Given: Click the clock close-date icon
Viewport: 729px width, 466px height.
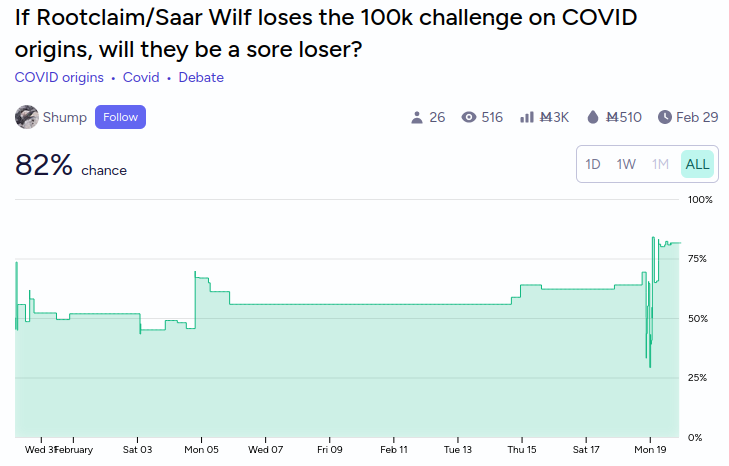Looking at the screenshot, I should (665, 117).
